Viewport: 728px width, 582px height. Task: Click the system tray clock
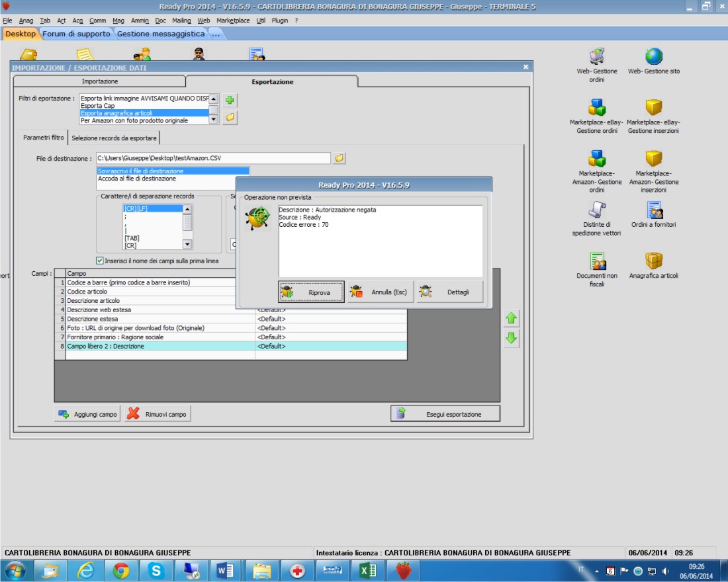[696, 571]
